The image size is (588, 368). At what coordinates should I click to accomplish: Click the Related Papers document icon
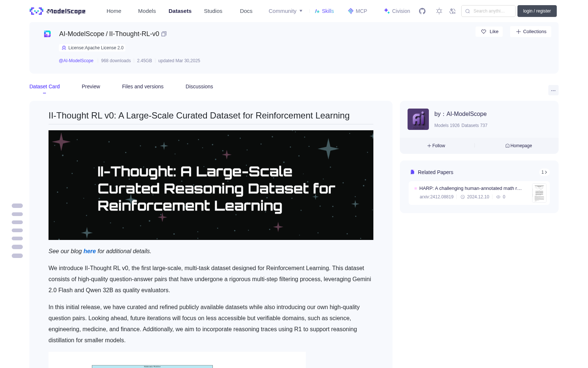coord(412,172)
